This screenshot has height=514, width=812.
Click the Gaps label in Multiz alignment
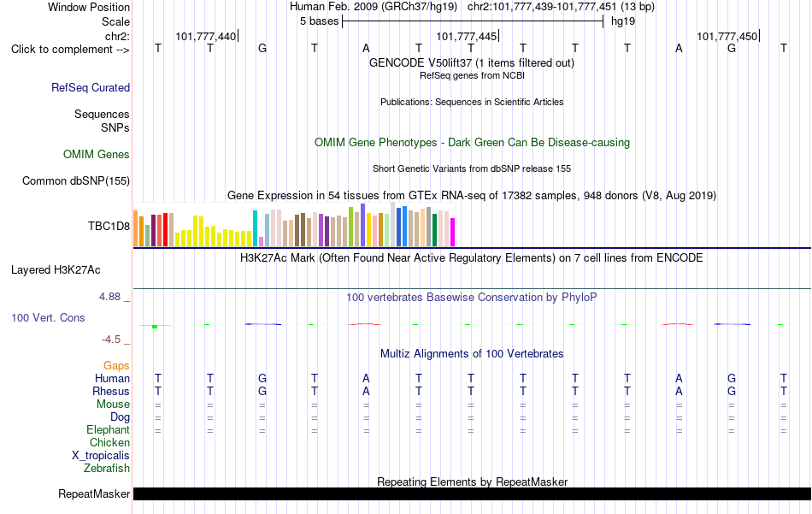[116, 366]
